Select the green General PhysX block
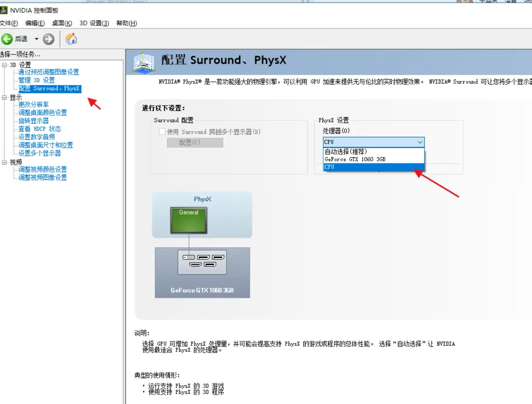The width and height of the screenshot is (532, 404). pos(189,220)
